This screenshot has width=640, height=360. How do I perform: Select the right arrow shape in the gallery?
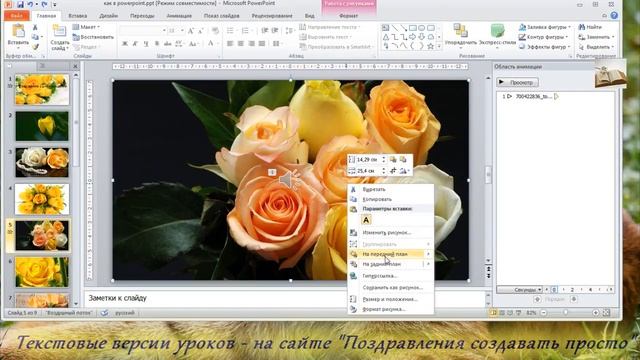point(413,37)
